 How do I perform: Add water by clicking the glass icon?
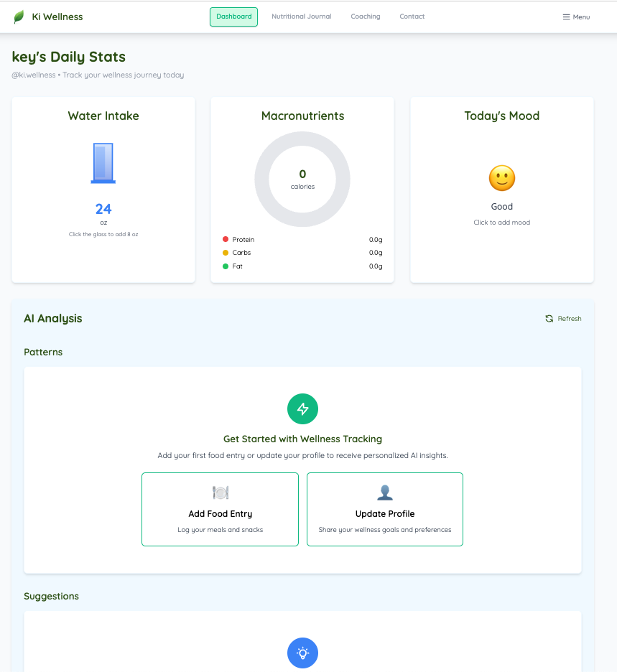[x=103, y=163]
